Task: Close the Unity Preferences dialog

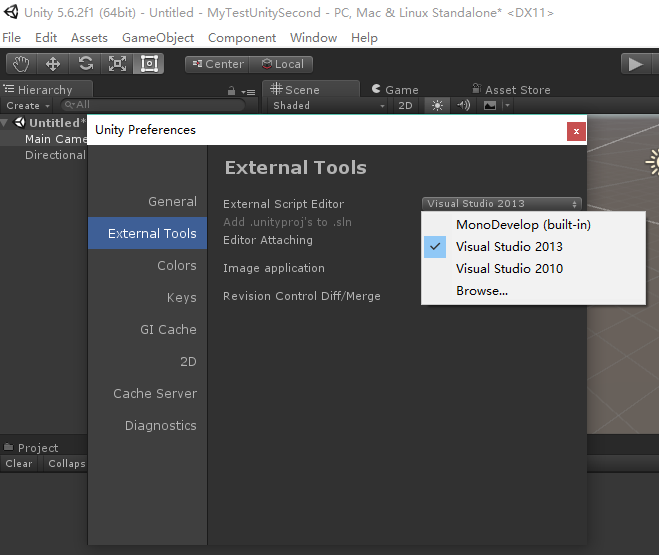Action: pyautogui.click(x=576, y=132)
